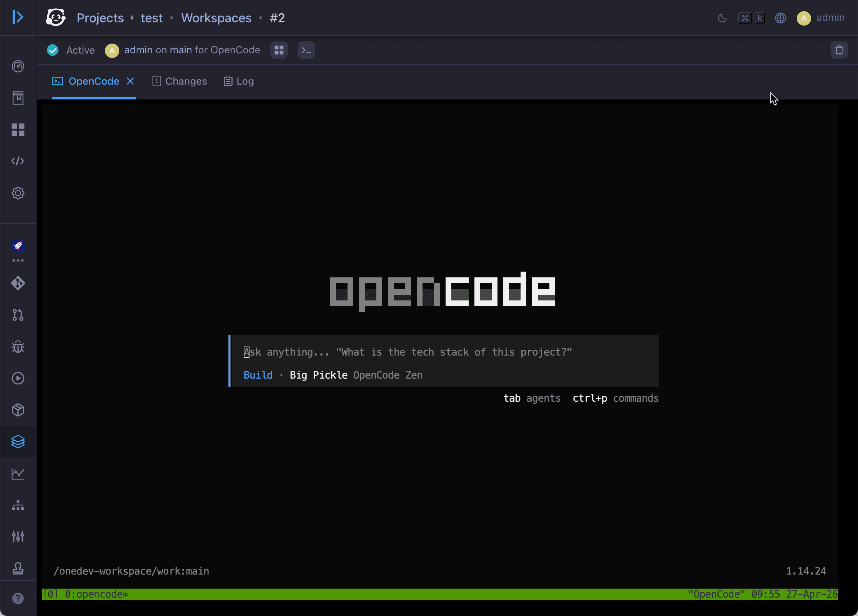Close the OpenCode tab with the X
The height and width of the screenshot is (616, 858).
[130, 81]
